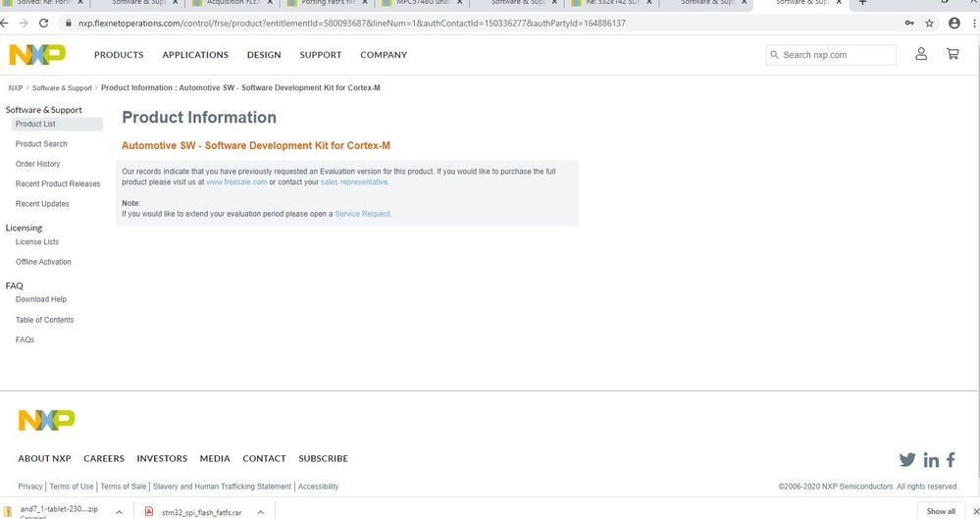Image resolution: width=980 pixels, height=519 pixels.
Task: Open the Service Request link
Action: (x=363, y=214)
